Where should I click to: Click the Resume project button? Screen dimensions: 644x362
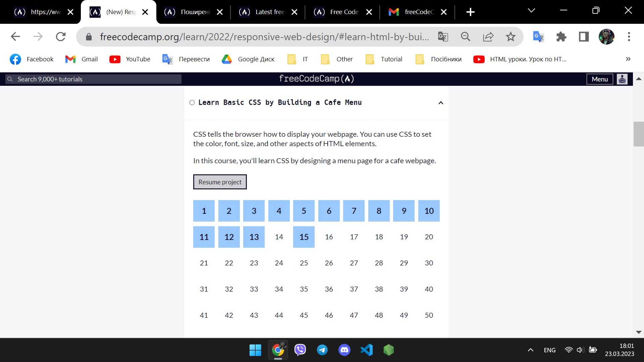click(220, 182)
